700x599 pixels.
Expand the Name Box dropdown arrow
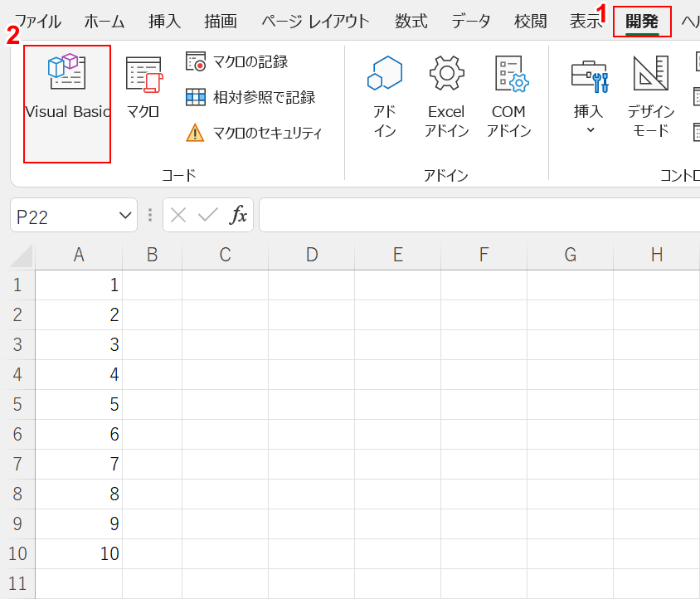coord(126,216)
